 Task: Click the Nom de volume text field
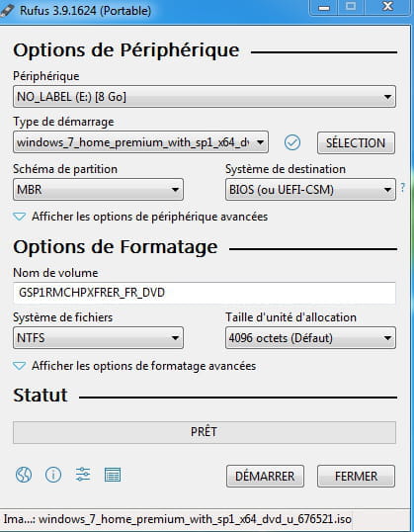click(205, 293)
